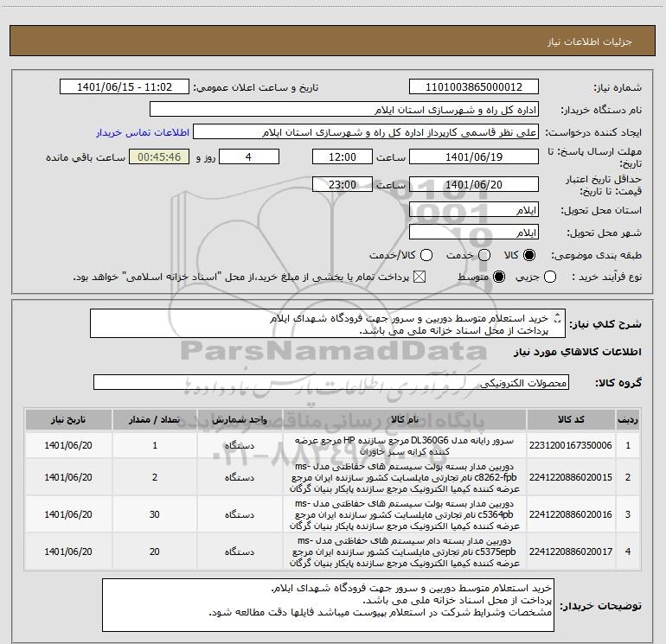Select the کالا/خدمت radio button

[x=426, y=255]
